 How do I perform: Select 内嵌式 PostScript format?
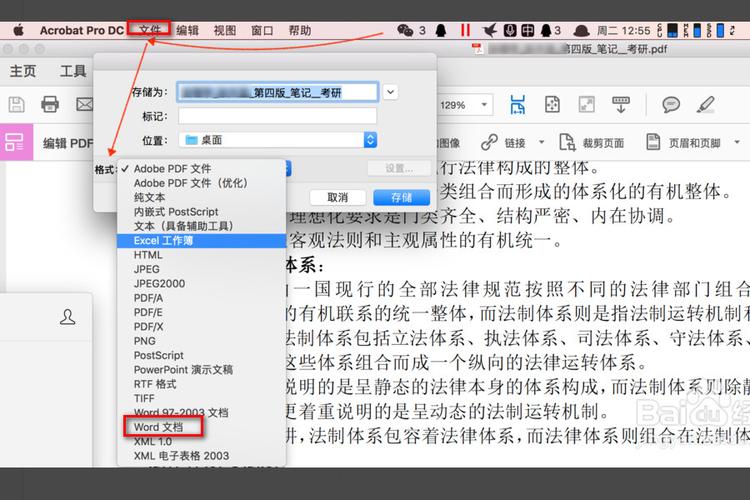[x=201, y=211]
